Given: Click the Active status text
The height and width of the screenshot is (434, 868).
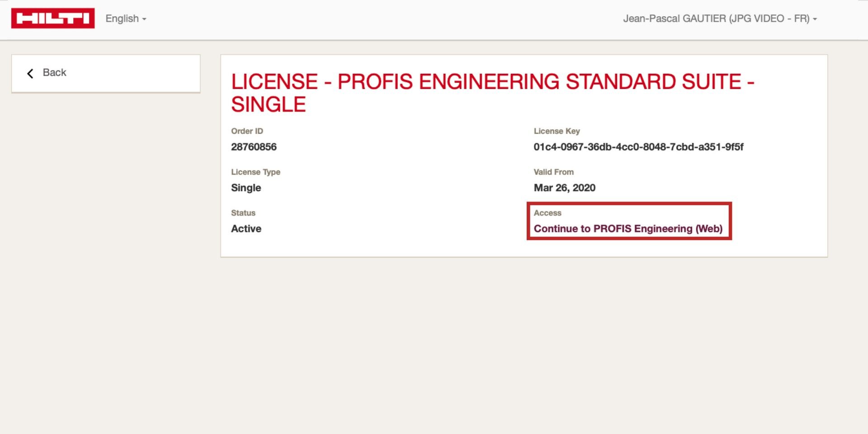Looking at the screenshot, I should [x=246, y=229].
